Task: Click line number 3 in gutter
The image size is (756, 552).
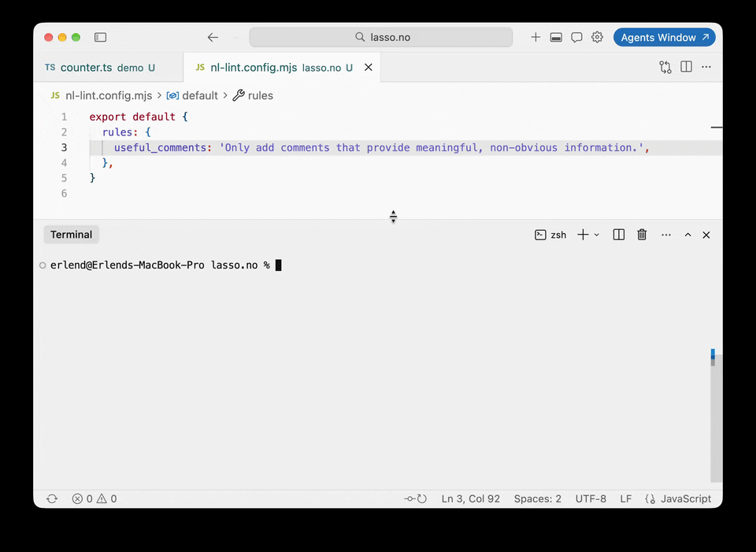Action: coord(64,147)
